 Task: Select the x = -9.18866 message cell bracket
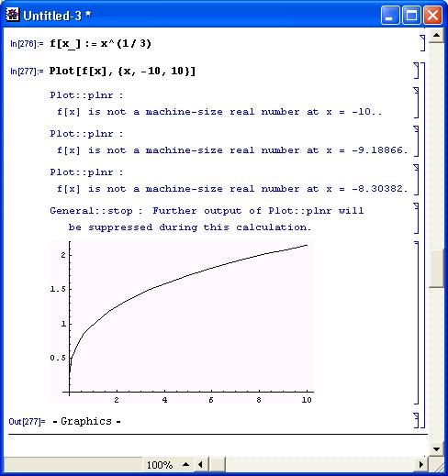(416, 141)
